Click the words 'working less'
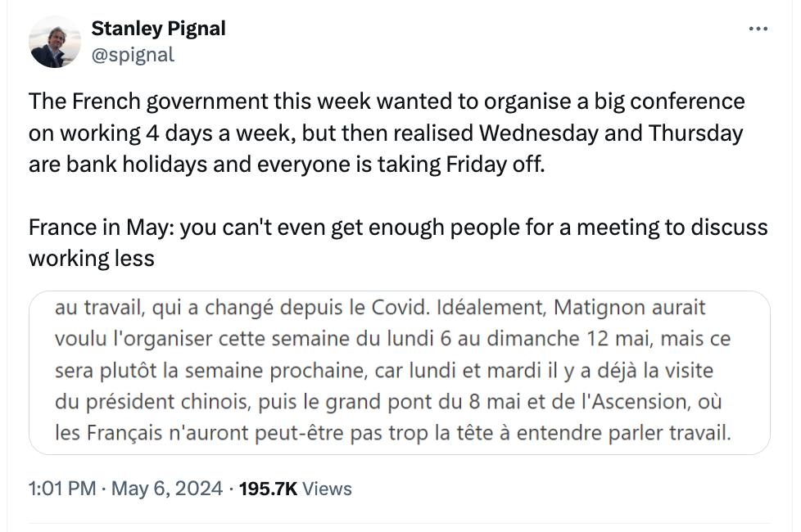This screenshot has width=801, height=532. [92, 259]
